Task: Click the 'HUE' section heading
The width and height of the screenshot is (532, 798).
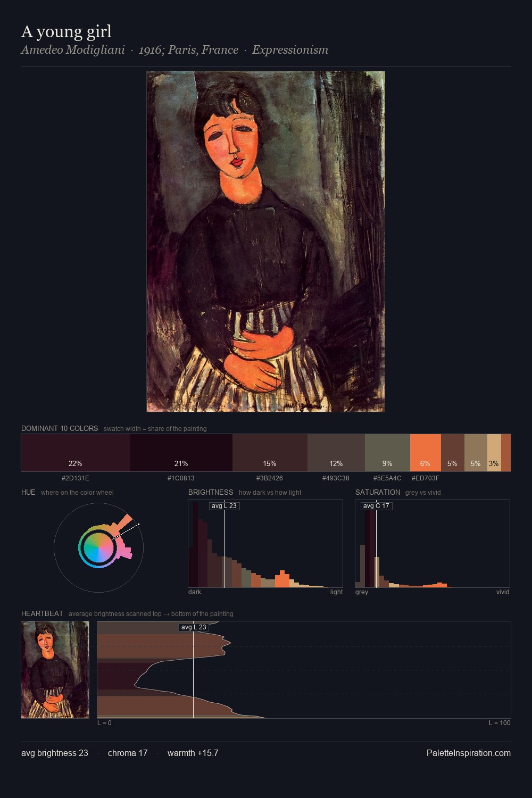Action: (28, 492)
